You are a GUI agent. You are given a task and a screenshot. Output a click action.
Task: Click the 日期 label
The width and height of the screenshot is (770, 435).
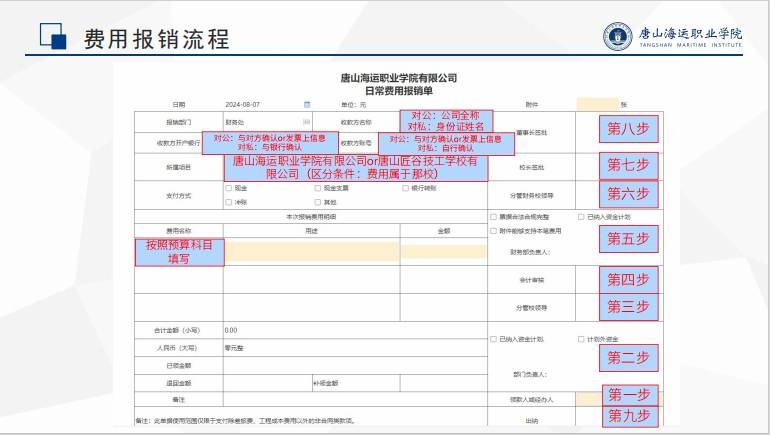179,105
